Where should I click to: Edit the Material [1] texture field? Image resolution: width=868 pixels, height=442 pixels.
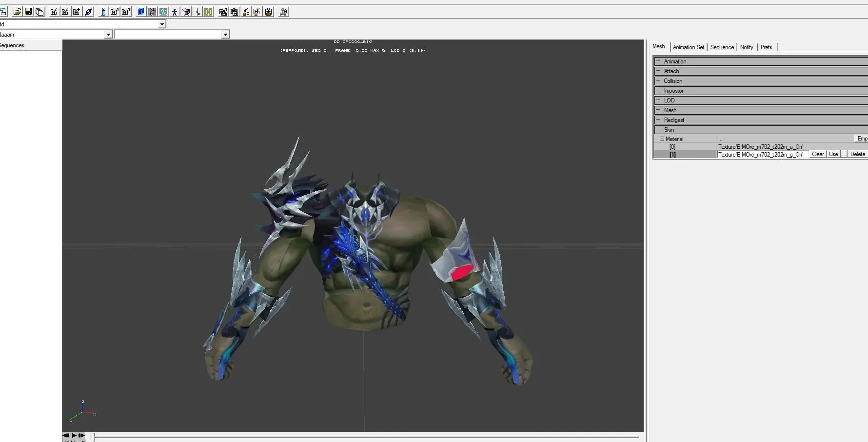tap(763, 155)
